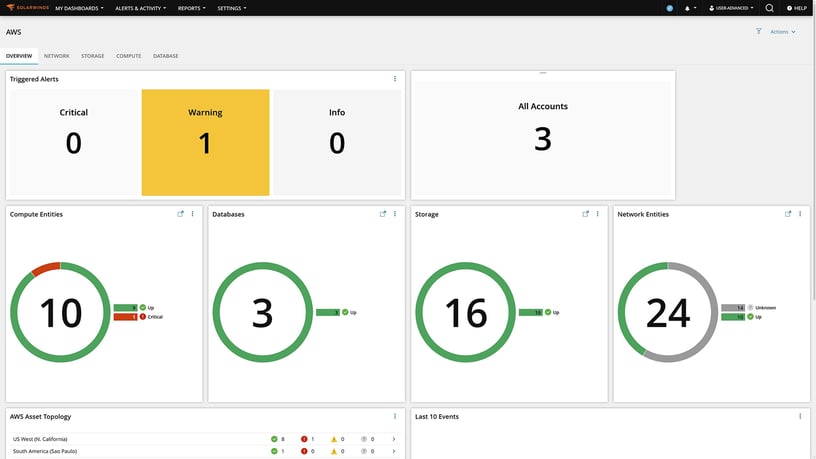Click red Critical icon in Compute legend
816x459 pixels.
pyautogui.click(x=143, y=316)
